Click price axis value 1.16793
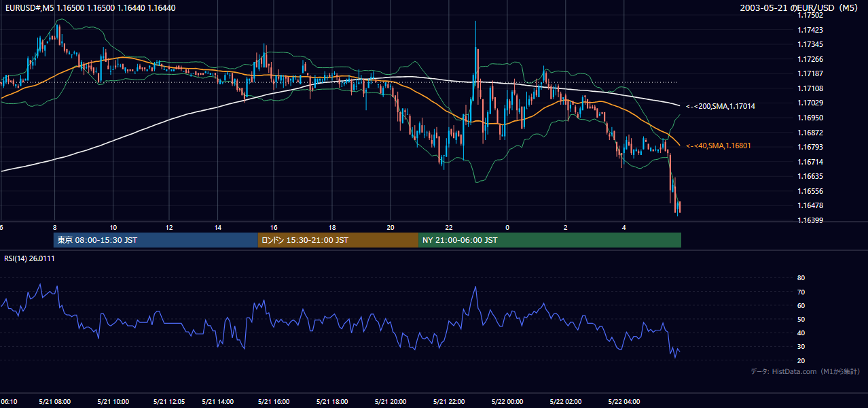The image size is (868, 408). (x=810, y=147)
